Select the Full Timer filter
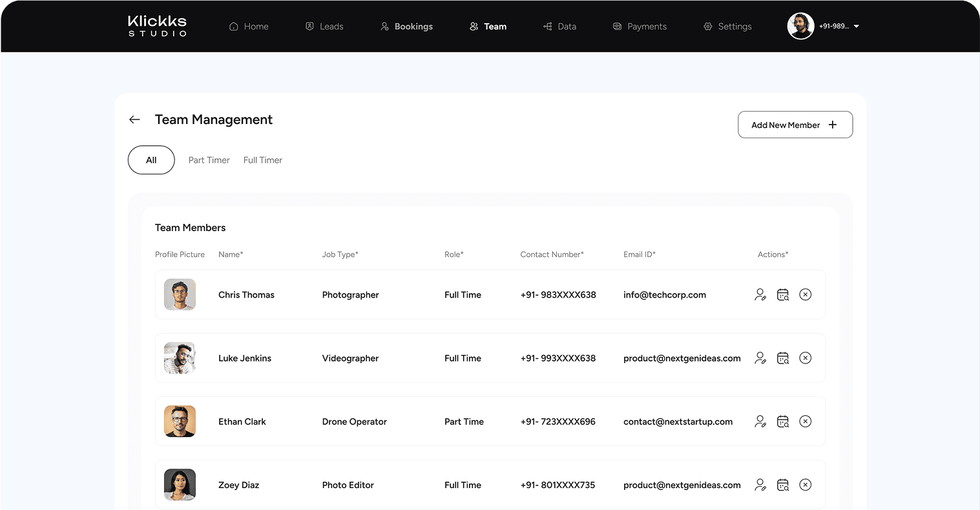The image size is (980, 510). tap(262, 159)
